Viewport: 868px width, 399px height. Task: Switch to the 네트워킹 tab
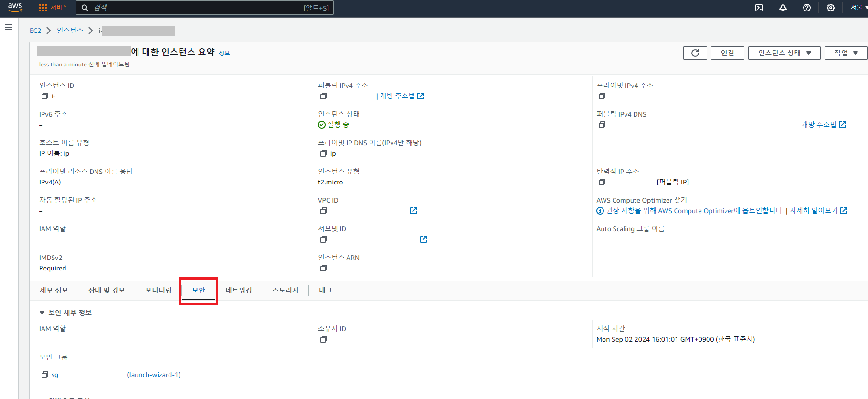point(239,290)
